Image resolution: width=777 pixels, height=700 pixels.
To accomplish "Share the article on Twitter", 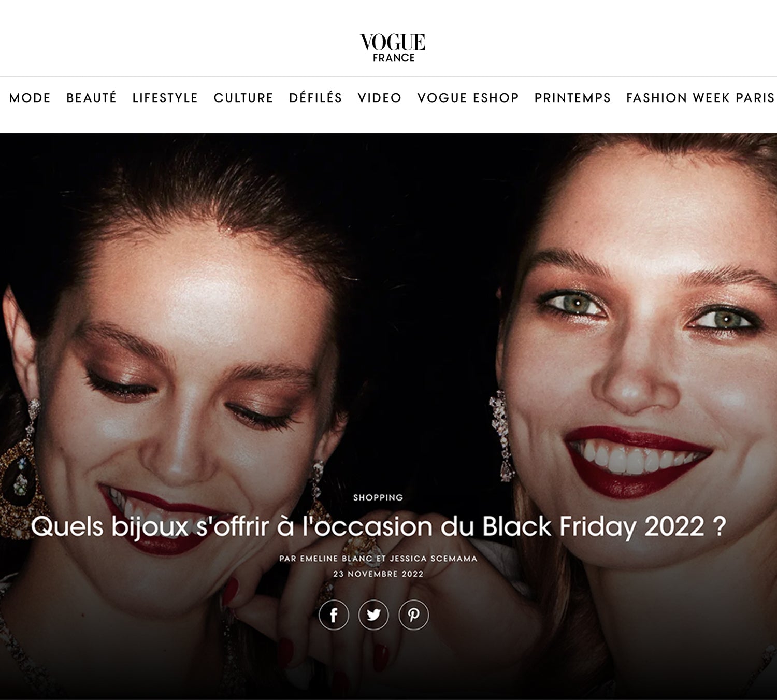I will coord(373,615).
